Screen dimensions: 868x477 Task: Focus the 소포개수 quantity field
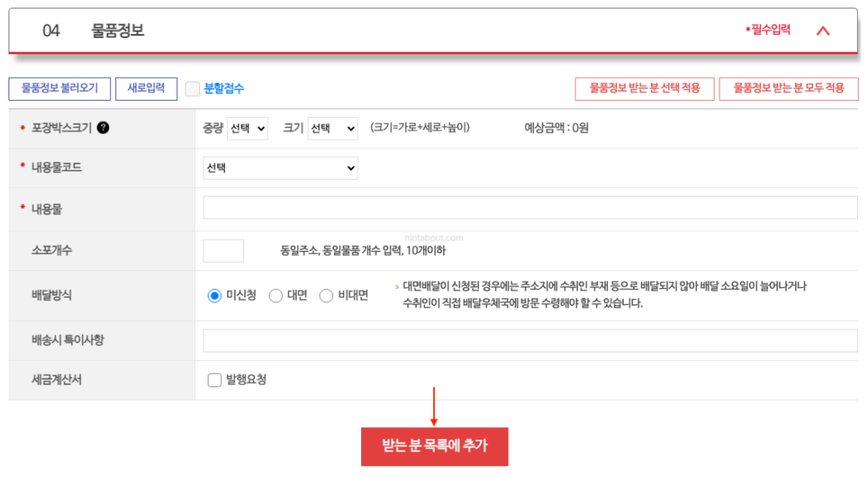(224, 251)
